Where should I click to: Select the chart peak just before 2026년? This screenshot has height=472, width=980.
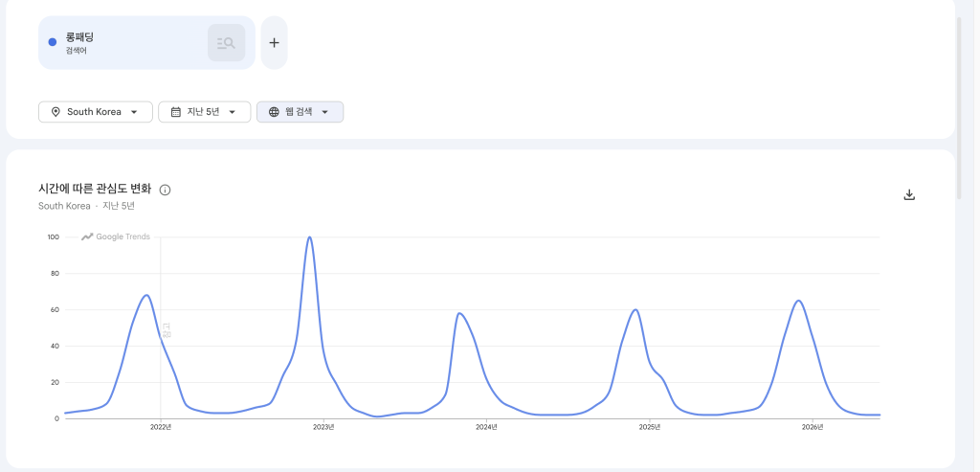point(798,301)
